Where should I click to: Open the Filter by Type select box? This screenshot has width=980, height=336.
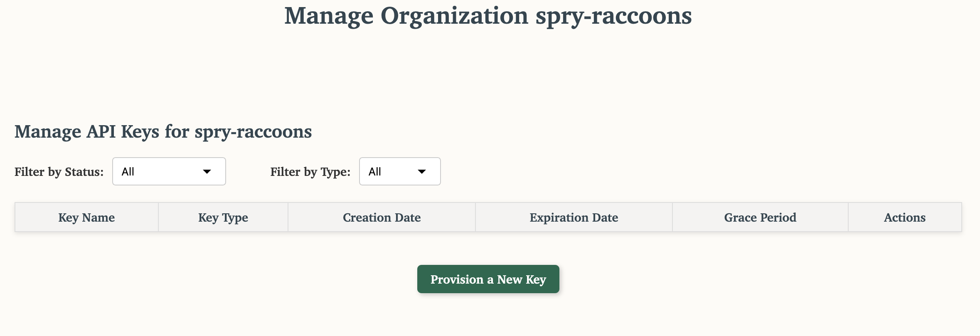399,172
